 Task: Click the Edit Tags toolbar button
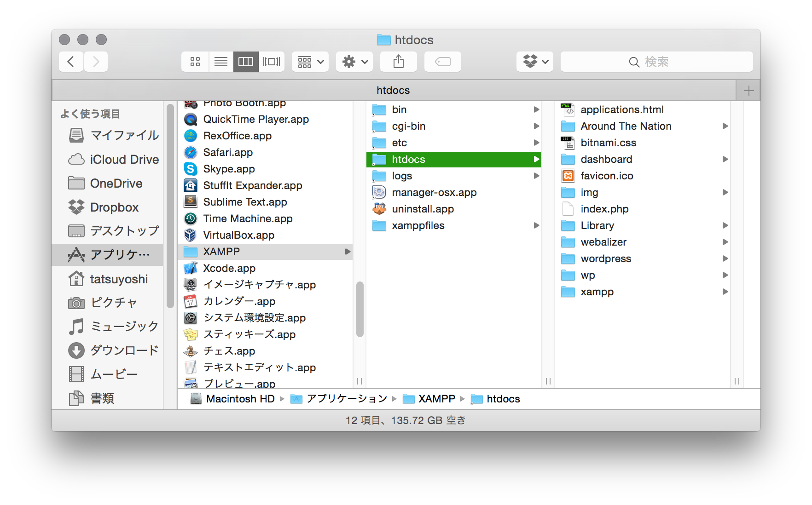point(443,62)
